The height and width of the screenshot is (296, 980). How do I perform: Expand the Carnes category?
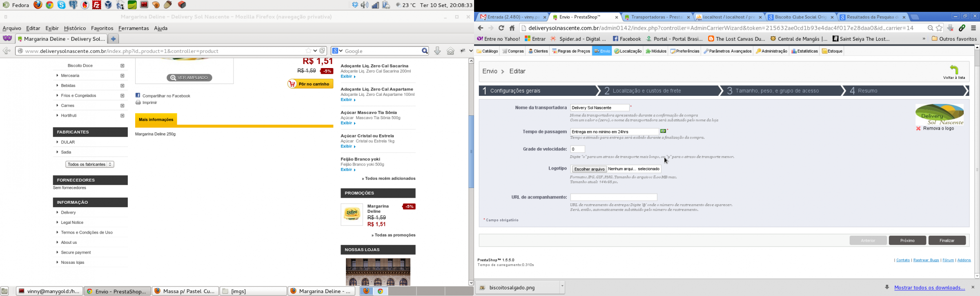pos(122,106)
